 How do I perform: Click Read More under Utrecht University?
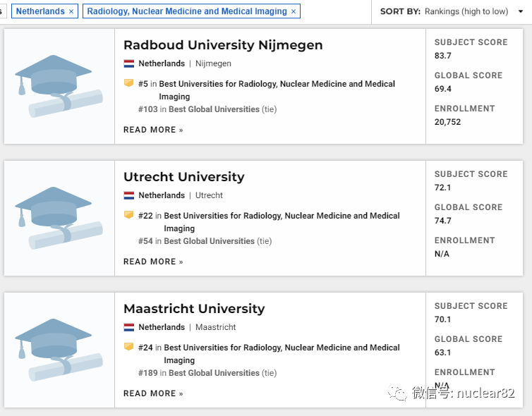(x=153, y=262)
